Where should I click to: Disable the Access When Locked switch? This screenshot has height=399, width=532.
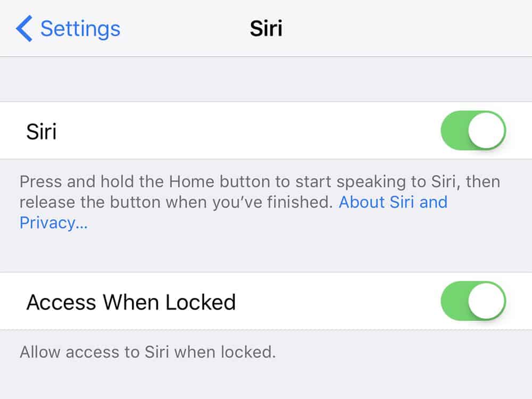[473, 301]
